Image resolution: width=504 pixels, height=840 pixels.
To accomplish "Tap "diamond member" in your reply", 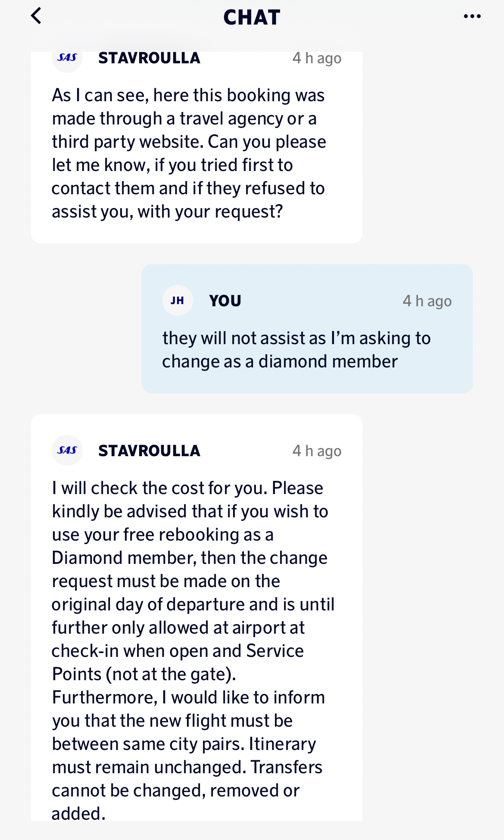I will point(328,361).
